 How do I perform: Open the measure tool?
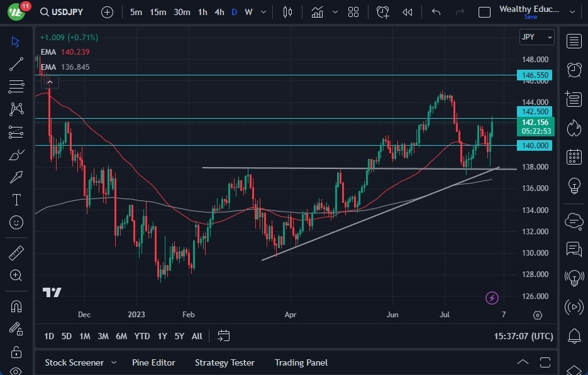(16, 252)
